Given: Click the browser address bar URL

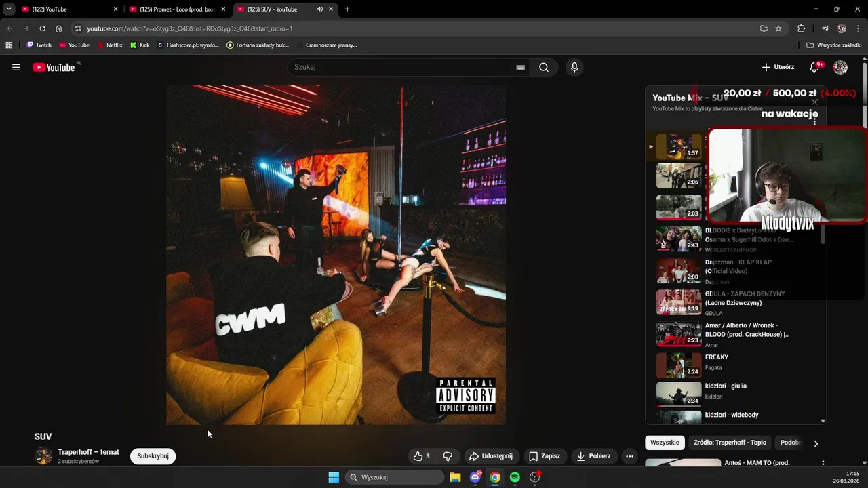Looking at the screenshot, I should pos(190,28).
